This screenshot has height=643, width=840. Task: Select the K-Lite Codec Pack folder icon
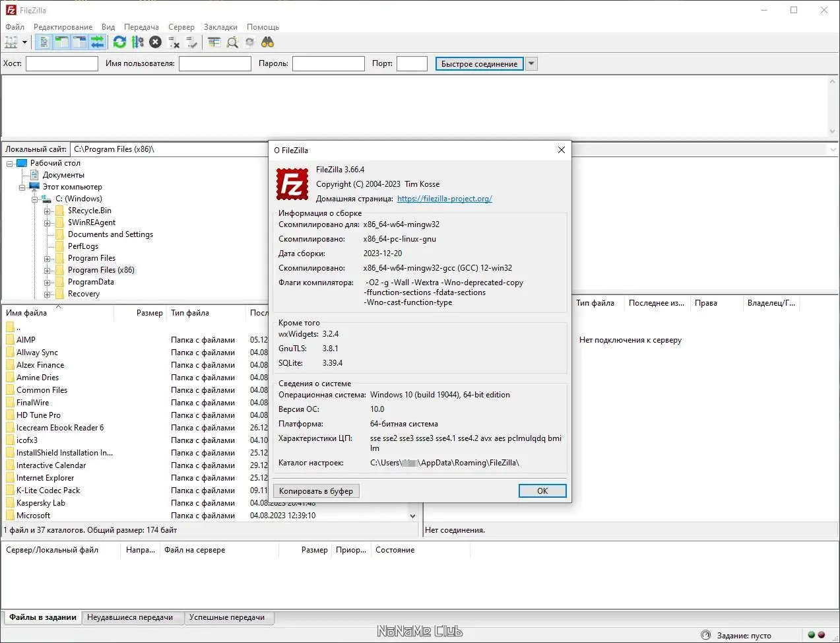point(10,491)
